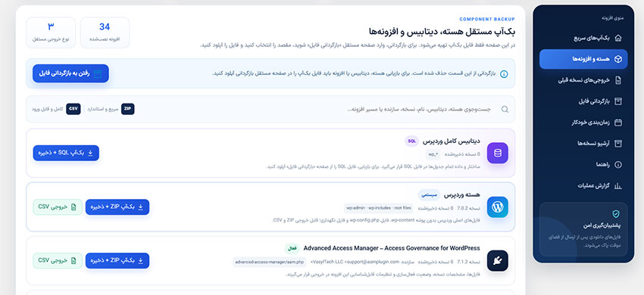Click the info icon in the restore notice banner
The image size is (644, 295).
click(x=504, y=74)
